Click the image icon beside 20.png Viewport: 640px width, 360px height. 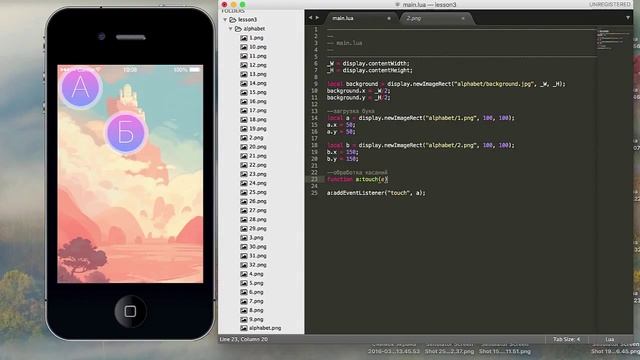pyautogui.click(x=244, y=147)
